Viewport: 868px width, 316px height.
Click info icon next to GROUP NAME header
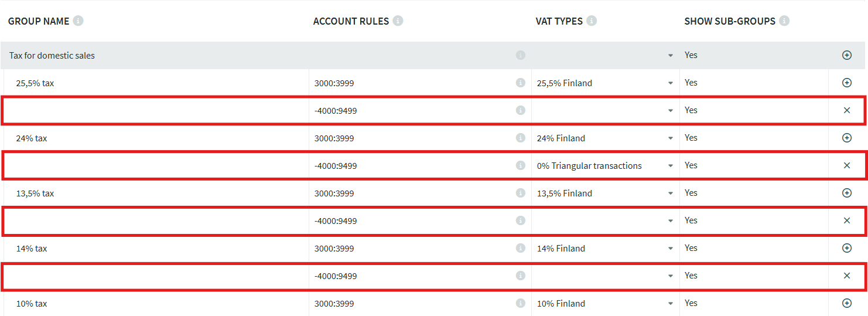(x=78, y=21)
